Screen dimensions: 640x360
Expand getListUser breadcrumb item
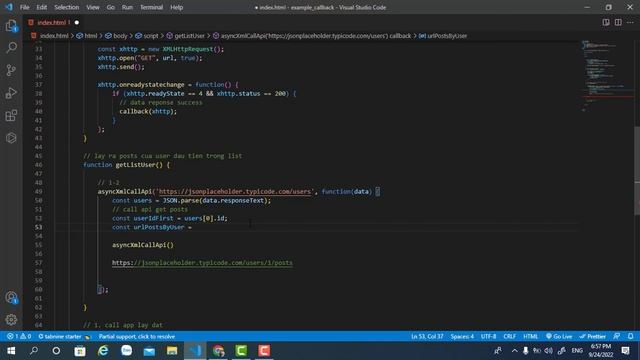click(x=186, y=36)
